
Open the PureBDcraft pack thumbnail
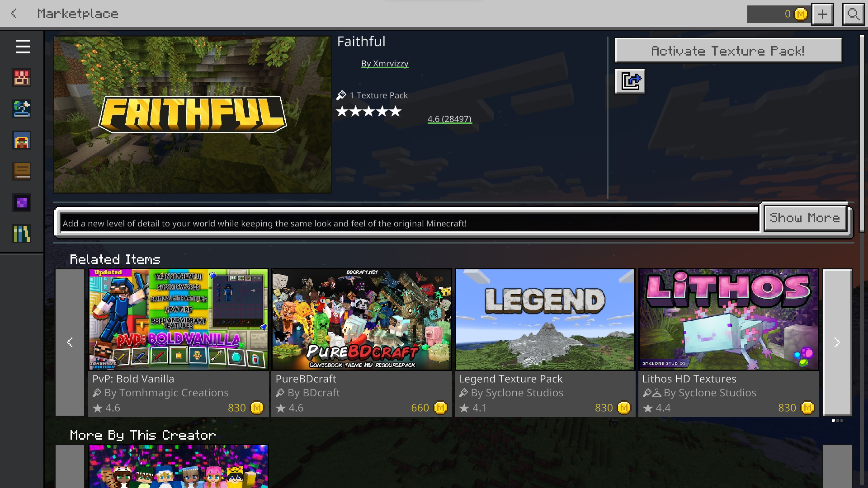361,319
